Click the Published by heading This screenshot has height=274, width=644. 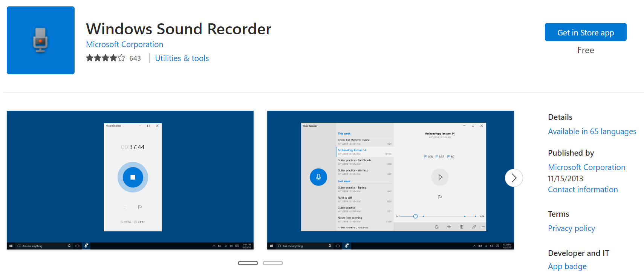pyautogui.click(x=571, y=153)
